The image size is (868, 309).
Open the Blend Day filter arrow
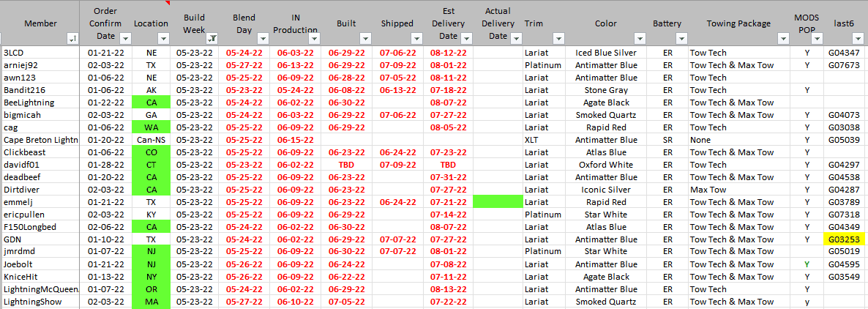click(x=262, y=38)
